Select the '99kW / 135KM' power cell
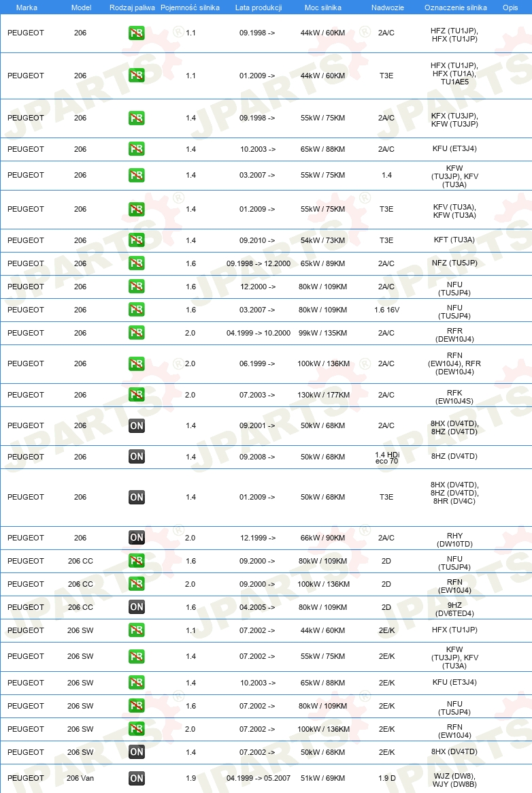The height and width of the screenshot is (793, 532). coord(323,333)
